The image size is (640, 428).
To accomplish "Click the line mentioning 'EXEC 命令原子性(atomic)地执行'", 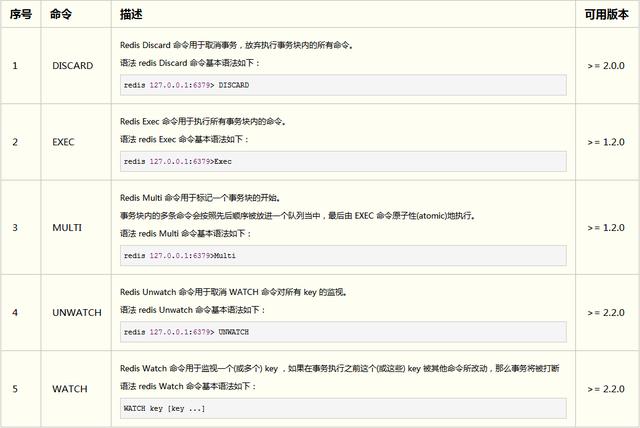I will 298,215.
